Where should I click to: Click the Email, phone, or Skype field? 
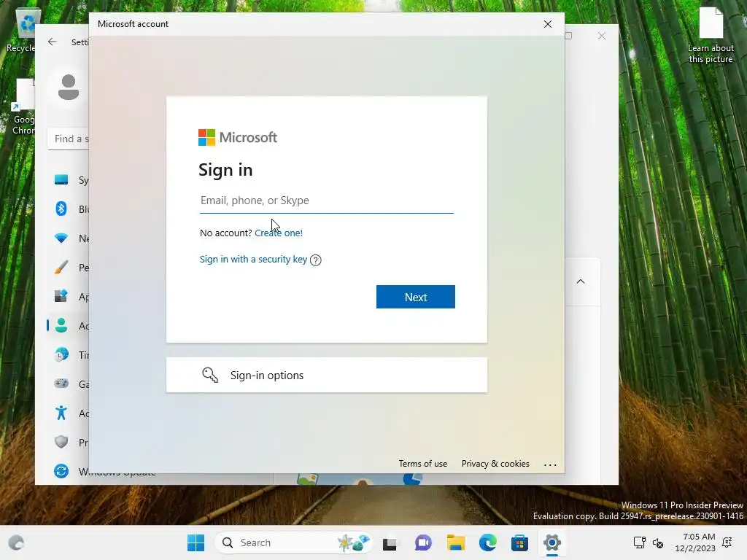point(326,201)
